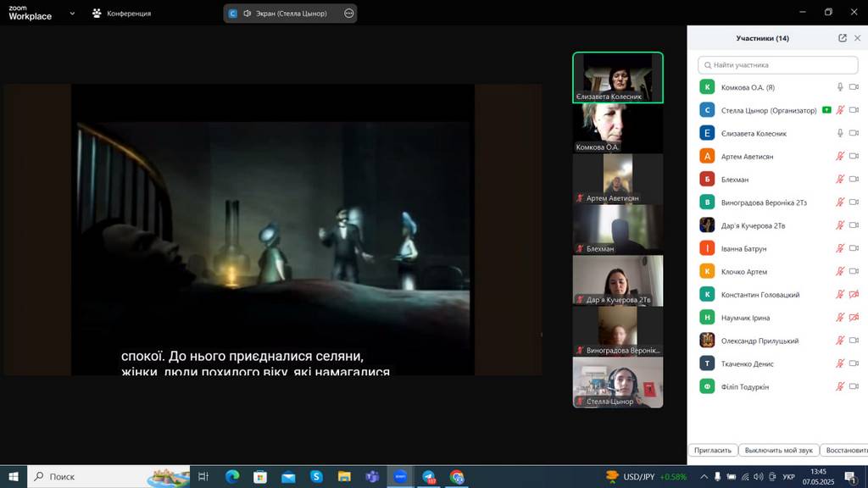Click Стелла Цынор avatar in participants list

click(707, 110)
